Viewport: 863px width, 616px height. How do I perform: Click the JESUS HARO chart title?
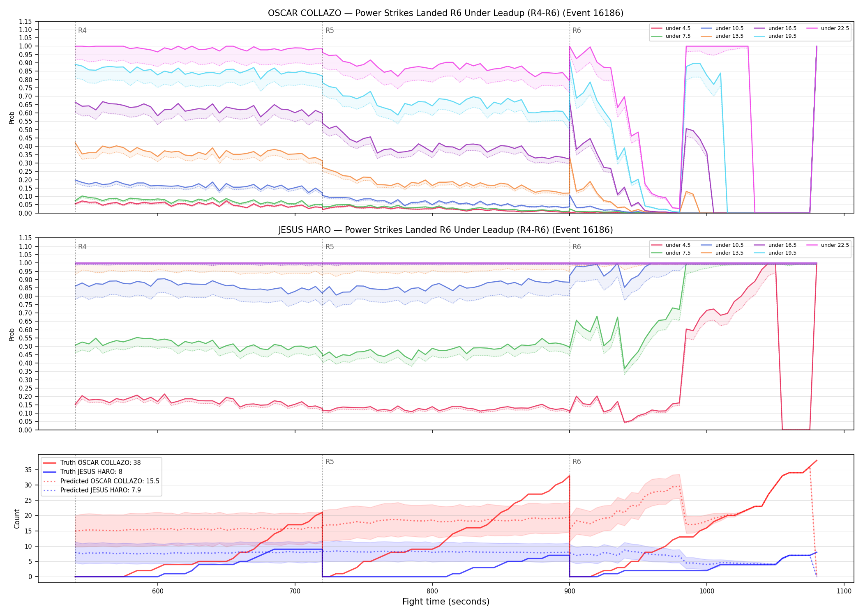pyautogui.click(x=445, y=230)
